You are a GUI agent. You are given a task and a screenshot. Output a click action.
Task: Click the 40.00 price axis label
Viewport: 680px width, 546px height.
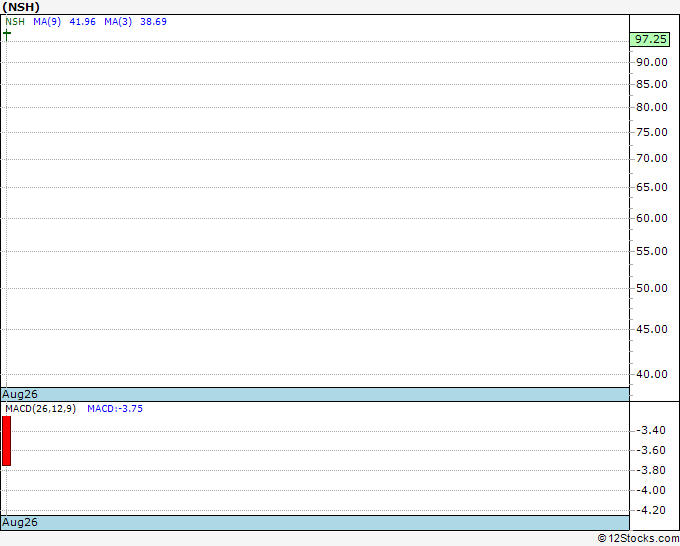click(651, 374)
